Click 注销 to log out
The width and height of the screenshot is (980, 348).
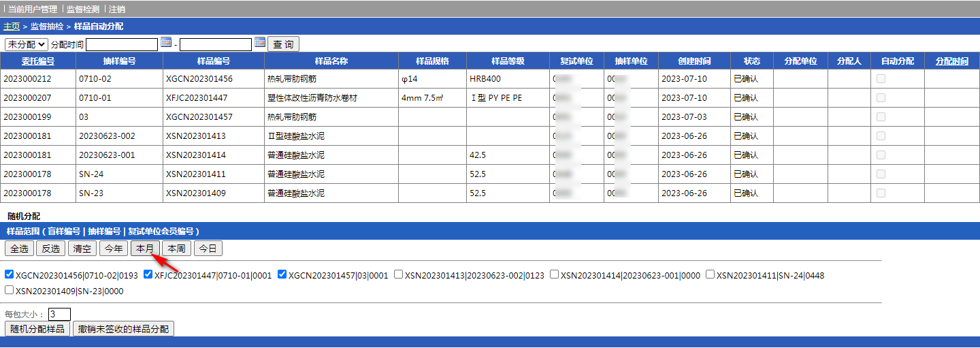pos(117,10)
